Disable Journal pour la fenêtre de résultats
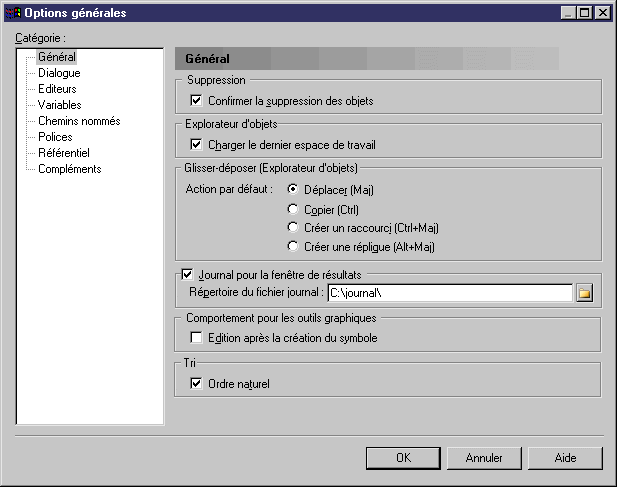 (x=187, y=273)
